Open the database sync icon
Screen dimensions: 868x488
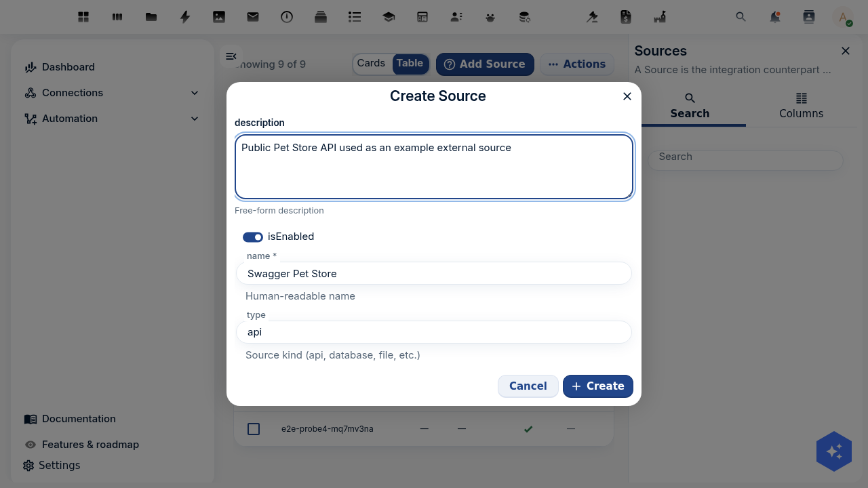coord(524,17)
